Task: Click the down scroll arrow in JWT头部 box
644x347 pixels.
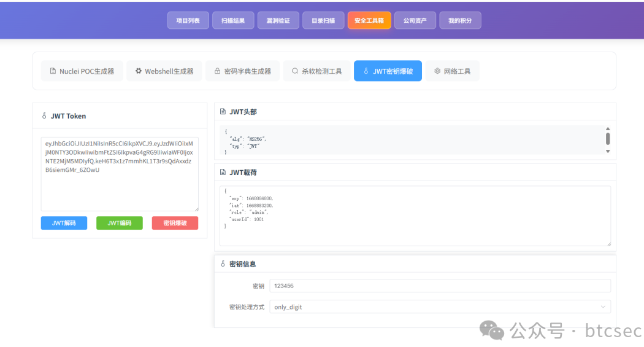Action: pos(608,151)
